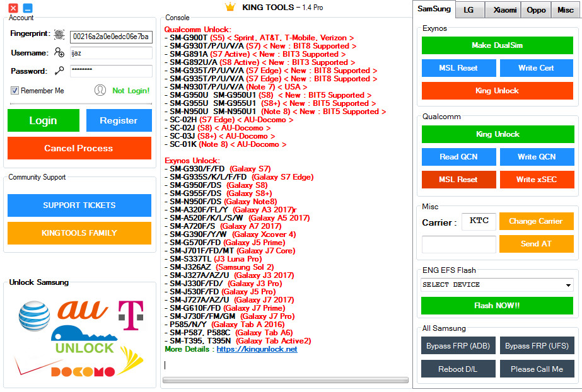The width and height of the screenshot is (582, 392).
Task: Click the Username input field
Action: pyautogui.click(x=111, y=53)
